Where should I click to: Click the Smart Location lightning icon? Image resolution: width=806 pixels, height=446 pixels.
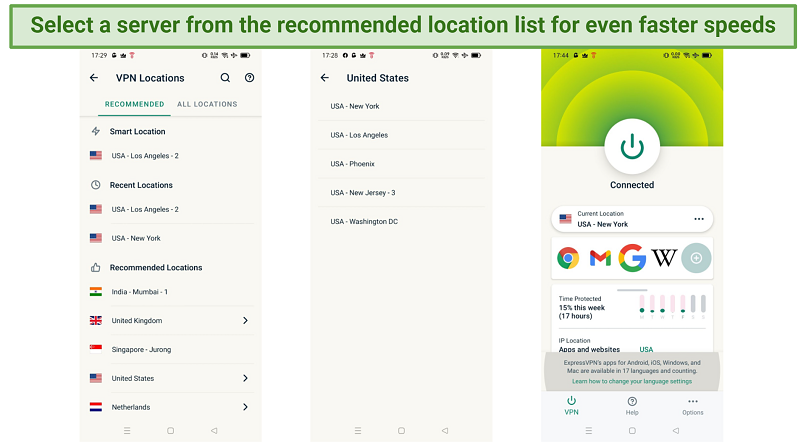pos(96,132)
